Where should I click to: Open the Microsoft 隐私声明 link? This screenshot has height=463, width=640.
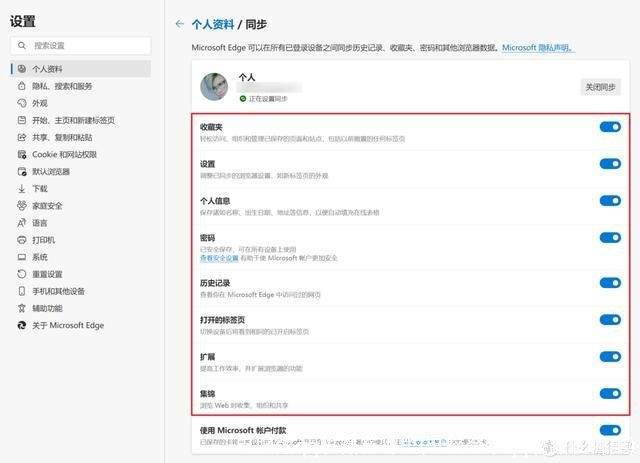(538, 47)
